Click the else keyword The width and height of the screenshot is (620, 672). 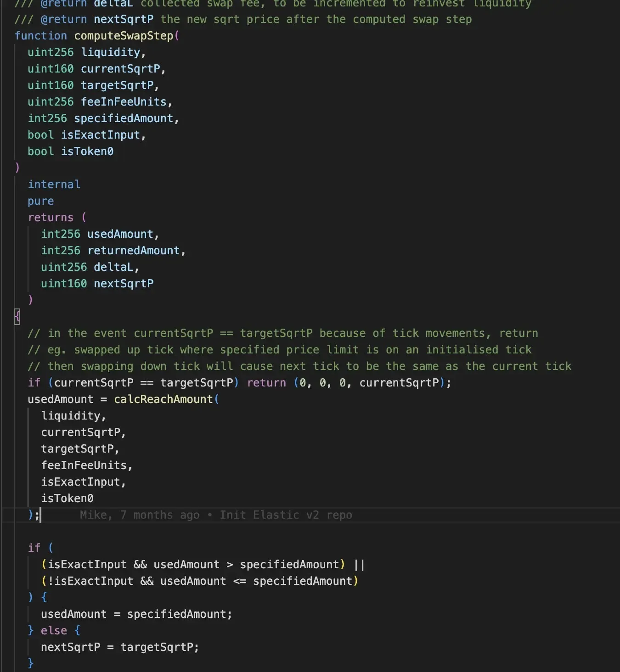click(54, 631)
